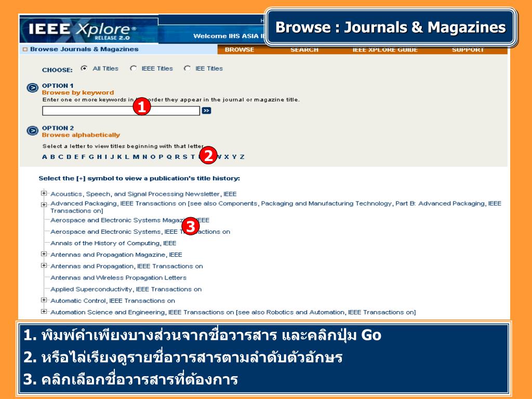Open the BROWSE menu
Image resolution: width=532 pixels, height=399 pixels.
239,49
